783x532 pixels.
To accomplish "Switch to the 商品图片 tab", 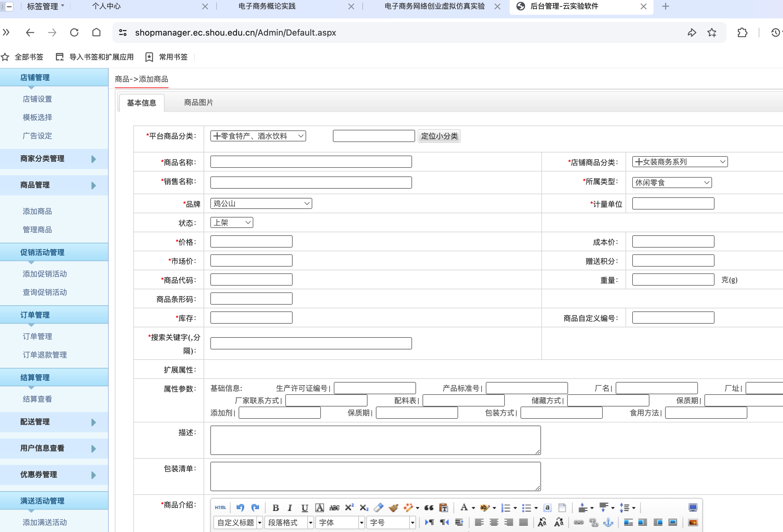I will tap(198, 102).
